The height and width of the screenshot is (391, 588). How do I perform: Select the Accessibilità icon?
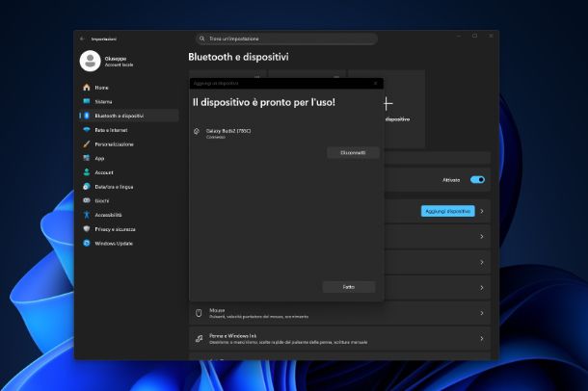(86, 215)
